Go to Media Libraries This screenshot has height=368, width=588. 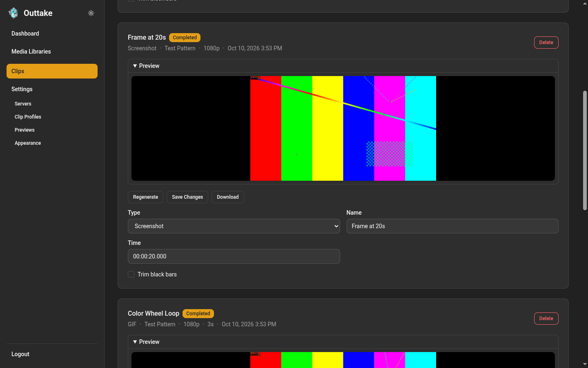[x=31, y=52]
